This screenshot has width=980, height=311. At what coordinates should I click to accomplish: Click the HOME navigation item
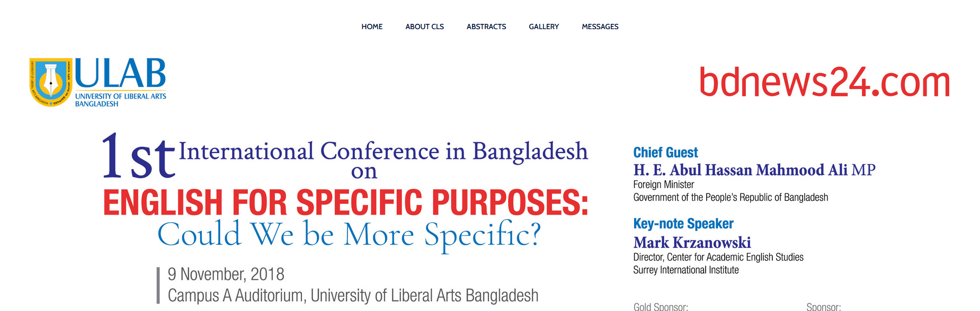click(372, 26)
